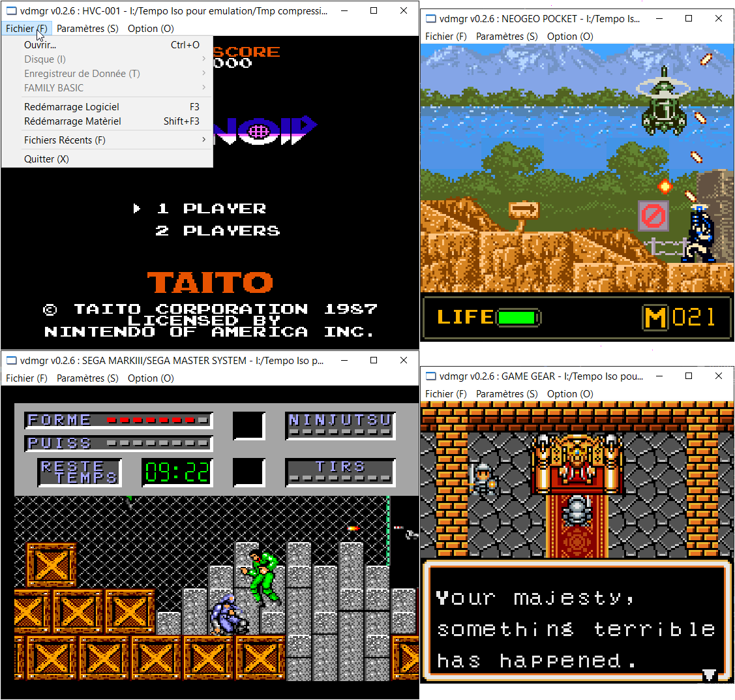Expand the Fichiers Récents submenu arrow
Screen dimensions: 735x700
point(203,140)
